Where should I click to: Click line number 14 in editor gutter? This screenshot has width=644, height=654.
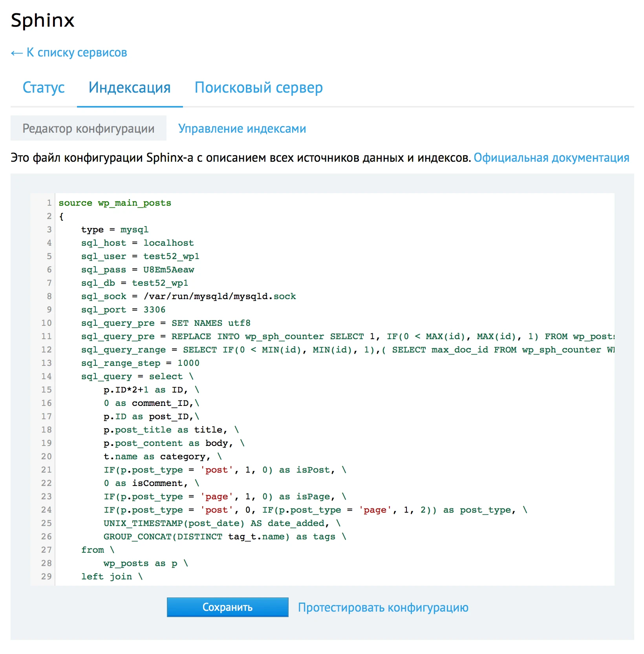pos(46,376)
